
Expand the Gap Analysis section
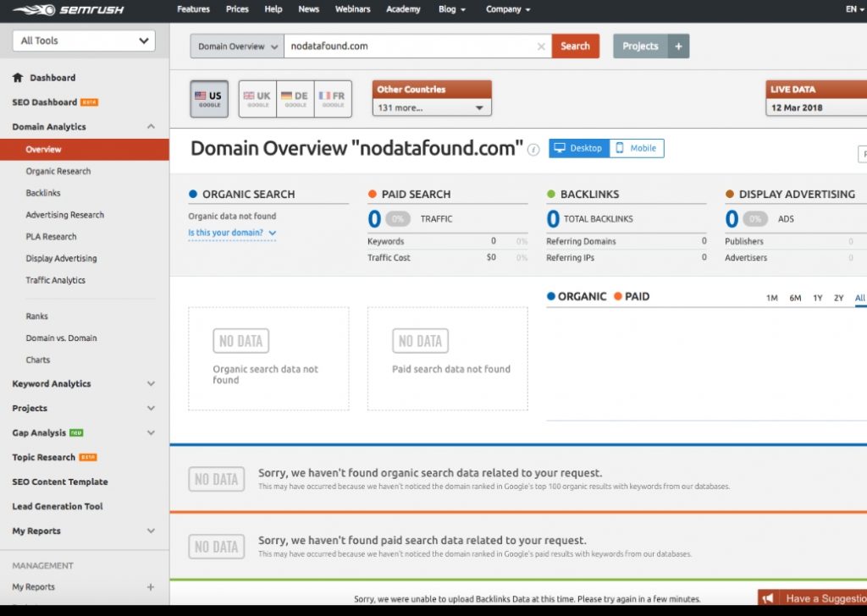(151, 432)
